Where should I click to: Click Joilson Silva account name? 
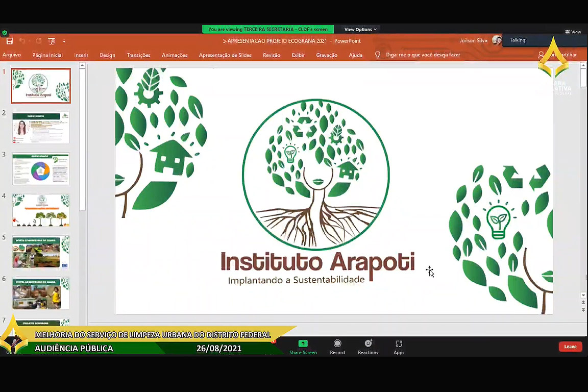tap(474, 41)
